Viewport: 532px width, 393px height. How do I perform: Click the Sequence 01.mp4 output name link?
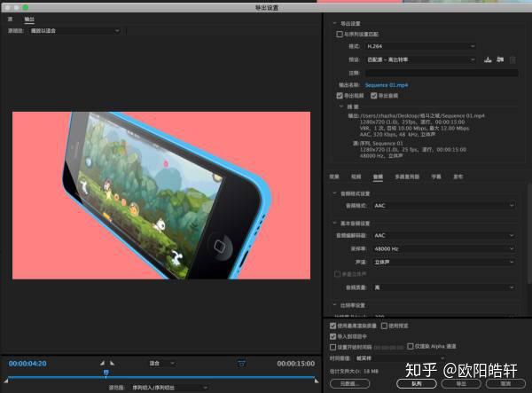pos(387,85)
